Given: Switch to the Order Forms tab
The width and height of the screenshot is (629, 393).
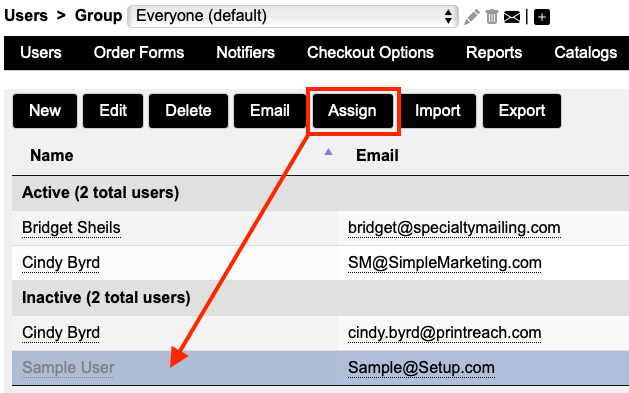Looking at the screenshot, I should pos(139,53).
